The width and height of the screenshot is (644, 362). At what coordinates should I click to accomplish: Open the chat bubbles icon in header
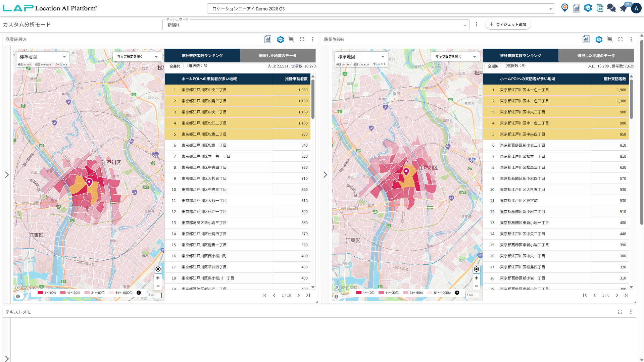pyautogui.click(x=611, y=8)
